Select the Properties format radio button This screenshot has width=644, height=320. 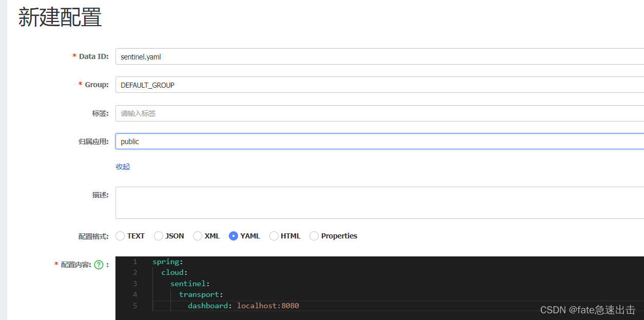(314, 236)
